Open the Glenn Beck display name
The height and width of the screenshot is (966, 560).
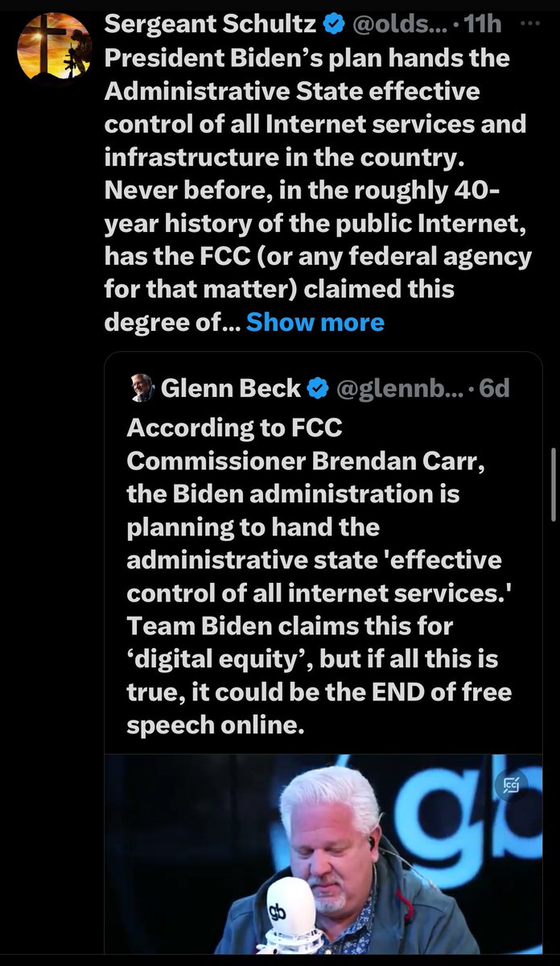pos(231,389)
